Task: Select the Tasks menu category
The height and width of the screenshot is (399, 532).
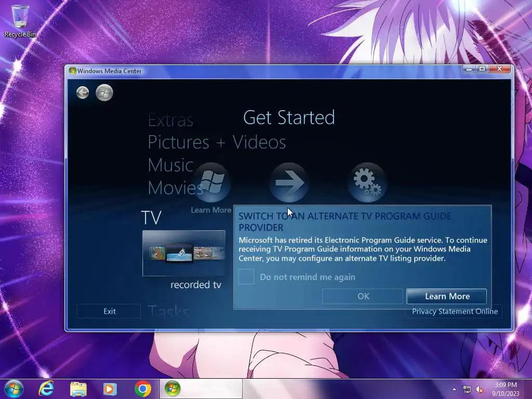Action: [168, 312]
